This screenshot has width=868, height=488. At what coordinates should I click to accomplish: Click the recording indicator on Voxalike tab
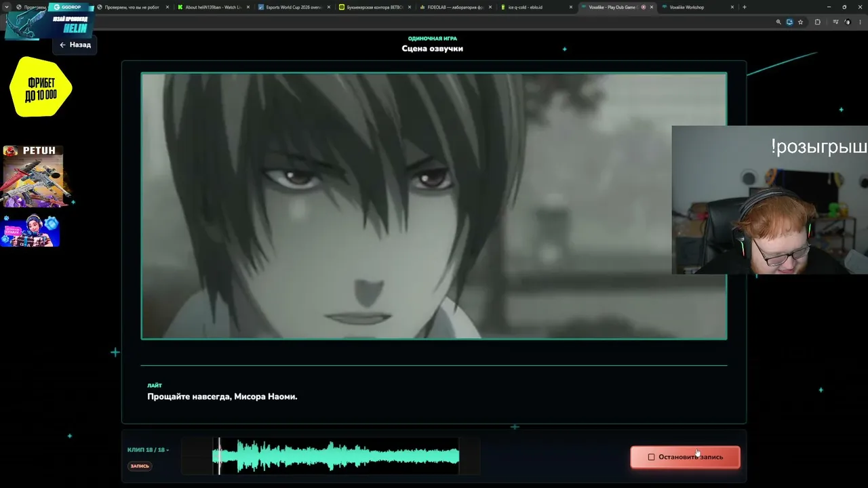644,7
